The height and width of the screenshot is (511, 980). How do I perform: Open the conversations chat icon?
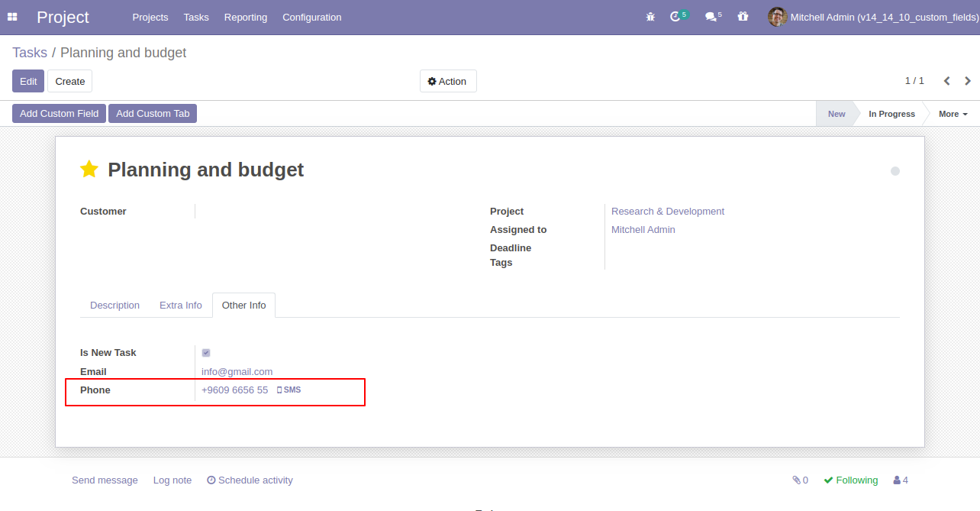coord(710,17)
